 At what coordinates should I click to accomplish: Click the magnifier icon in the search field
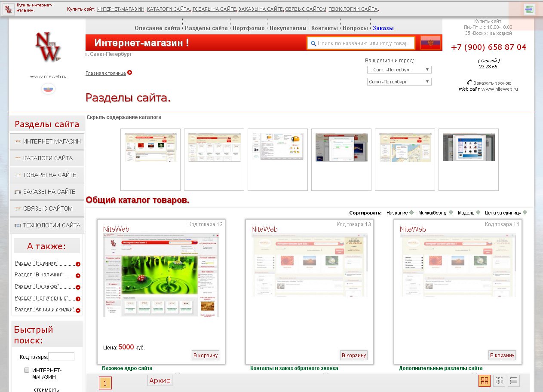pyautogui.click(x=313, y=43)
